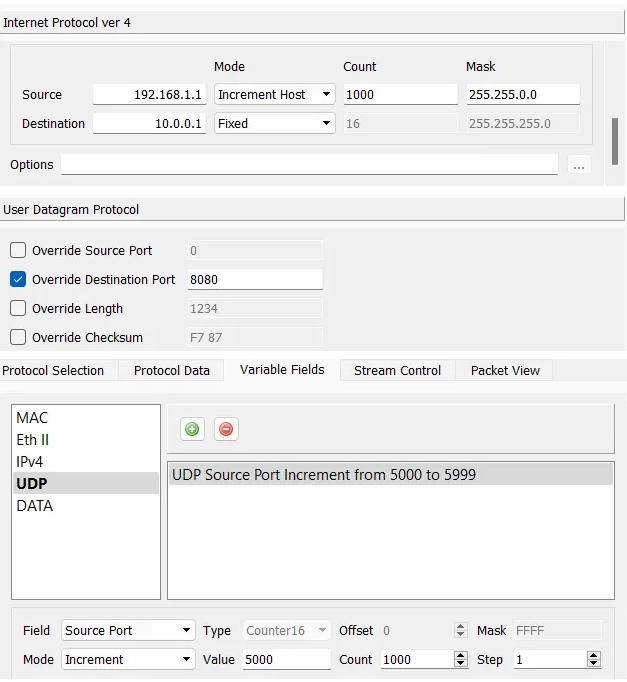Select UDP in protocol list
The image size is (627, 682).
[86, 483]
